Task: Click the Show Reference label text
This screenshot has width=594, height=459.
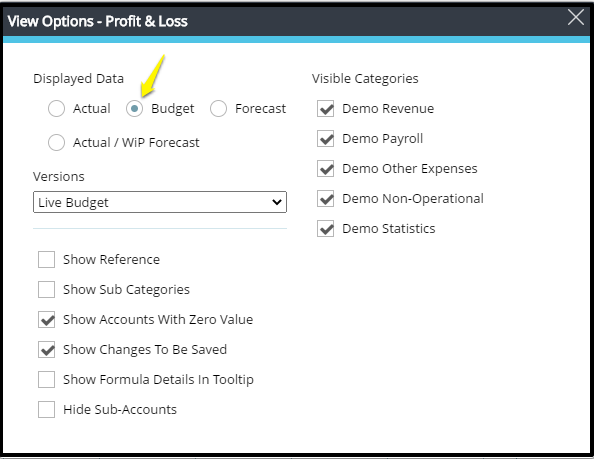Action: pyautogui.click(x=111, y=260)
